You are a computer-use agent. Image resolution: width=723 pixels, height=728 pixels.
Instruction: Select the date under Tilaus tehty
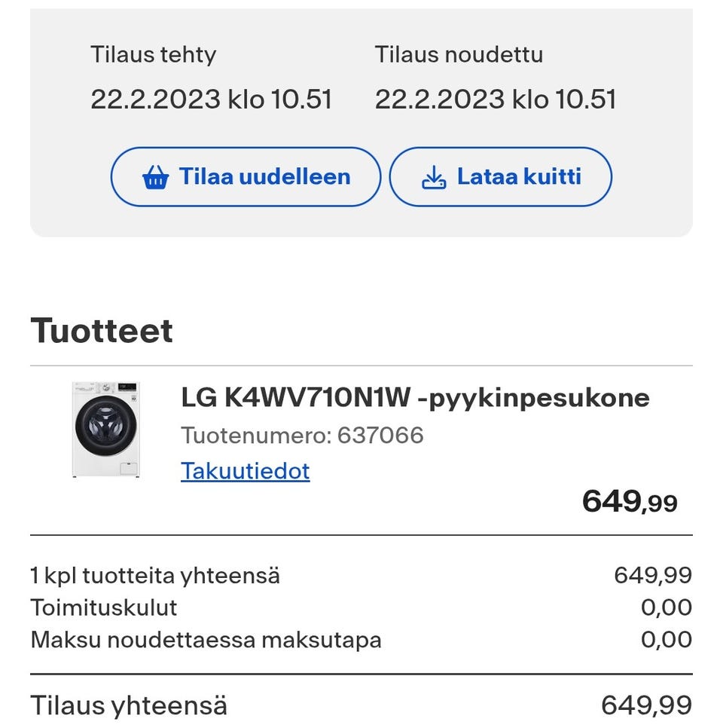click(211, 99)
